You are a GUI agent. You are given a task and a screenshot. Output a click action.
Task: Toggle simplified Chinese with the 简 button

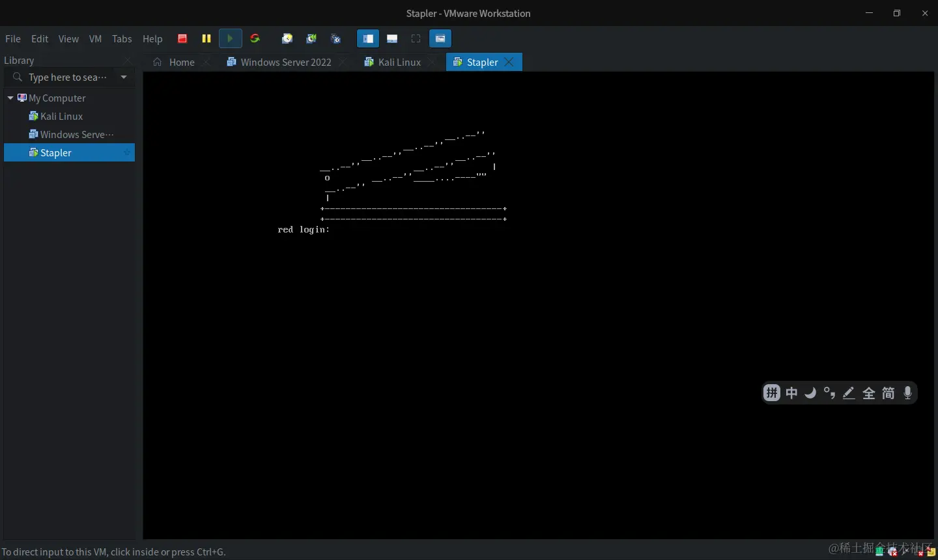888,393
